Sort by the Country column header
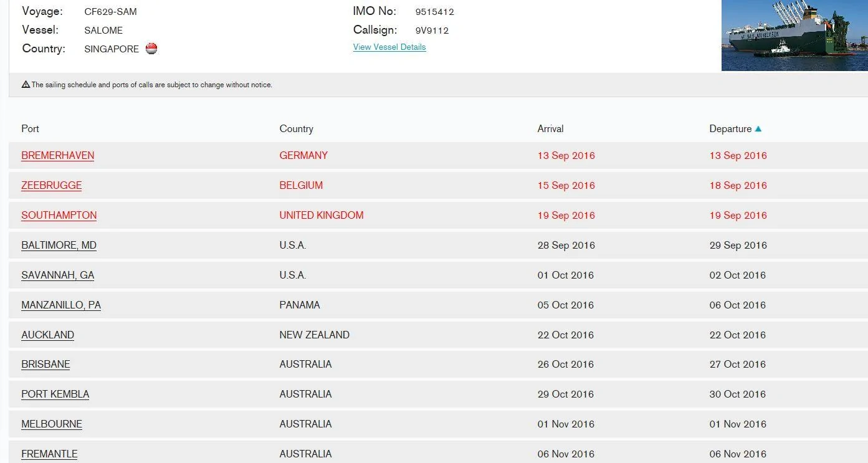868x463 pixels. 296,129
